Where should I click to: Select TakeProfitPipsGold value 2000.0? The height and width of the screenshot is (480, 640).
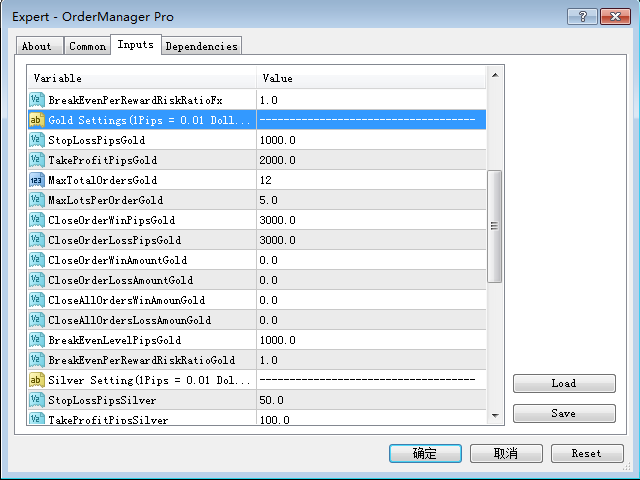coord(278,160)
